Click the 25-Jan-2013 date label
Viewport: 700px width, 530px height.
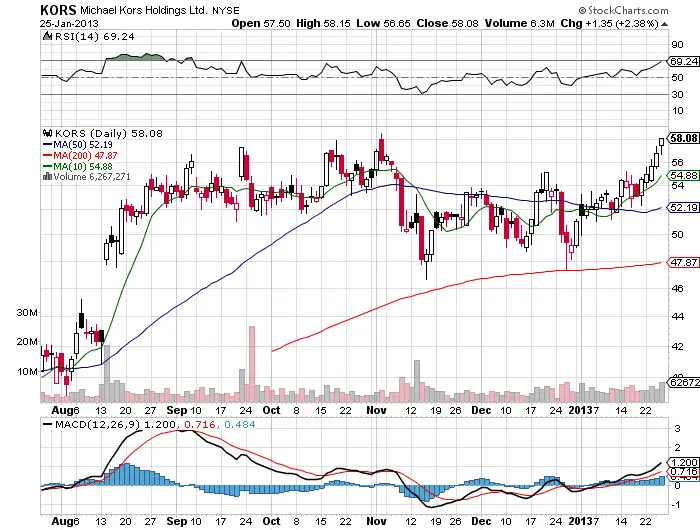coord(69,23)
